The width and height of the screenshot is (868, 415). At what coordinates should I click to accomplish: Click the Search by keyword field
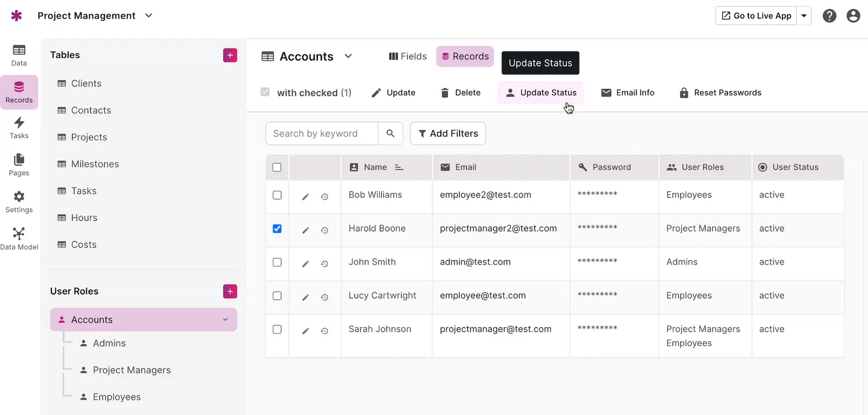(x=322, y=134)
